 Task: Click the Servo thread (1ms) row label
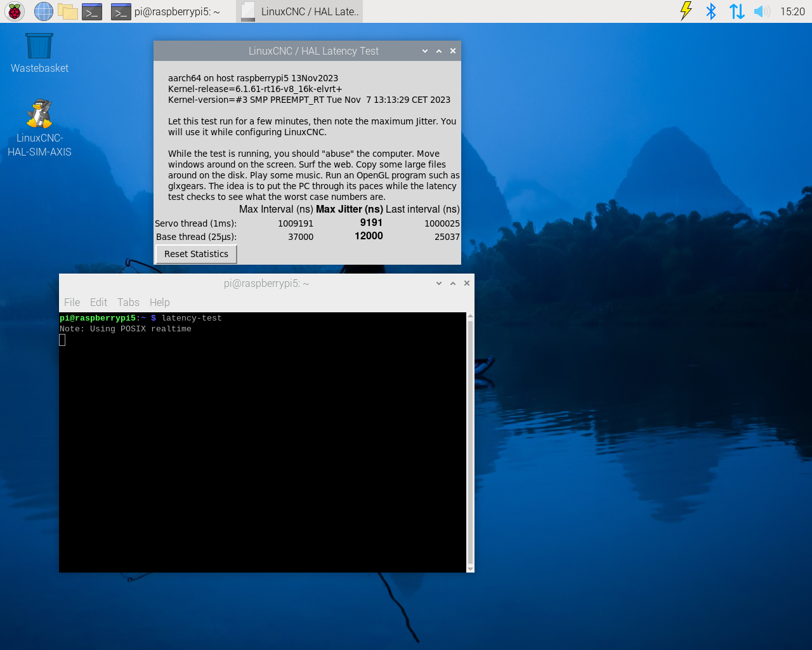(195, 223)
